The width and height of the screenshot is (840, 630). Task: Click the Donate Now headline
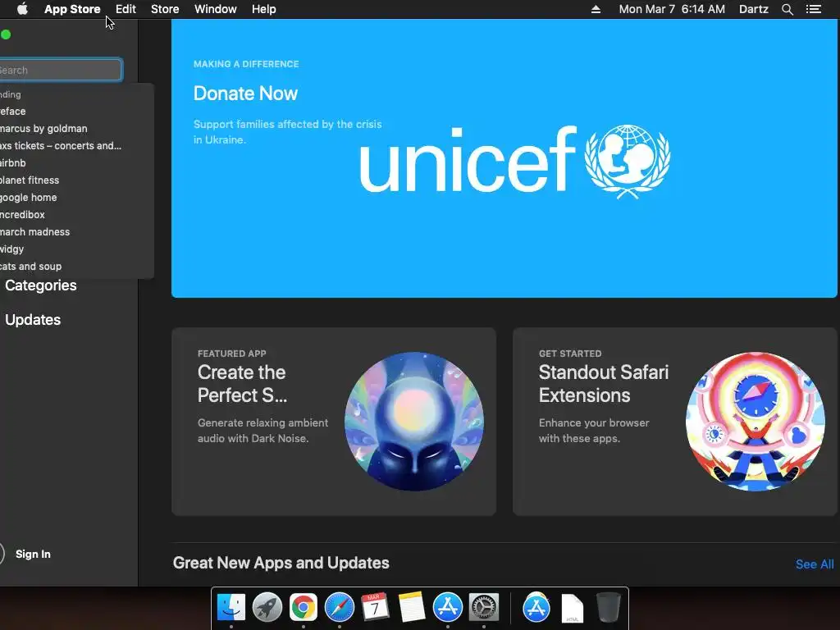[x=245, y=94]
